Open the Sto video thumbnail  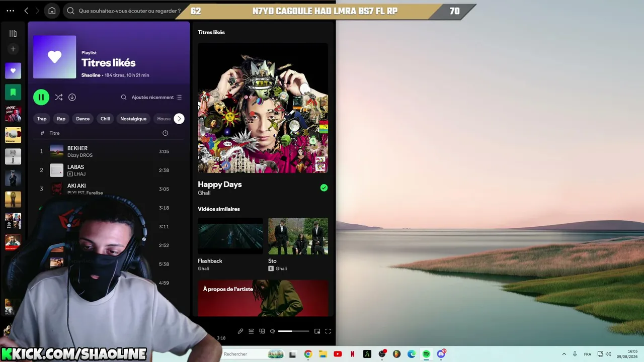(298, 236)
